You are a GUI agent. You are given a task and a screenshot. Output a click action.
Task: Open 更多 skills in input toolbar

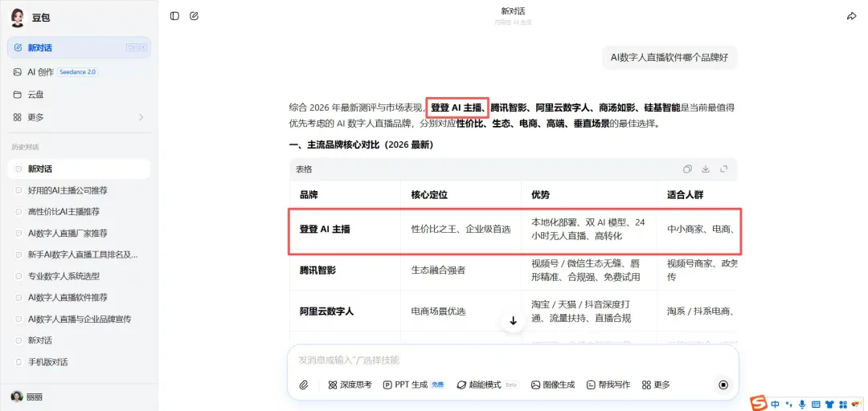pos(656,385)
